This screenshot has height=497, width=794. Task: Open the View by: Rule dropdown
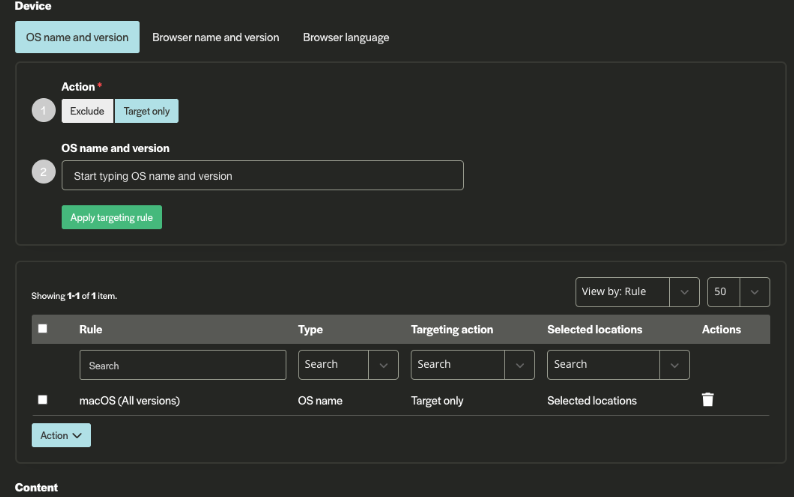pyautogui.click(x=637, y=292)
